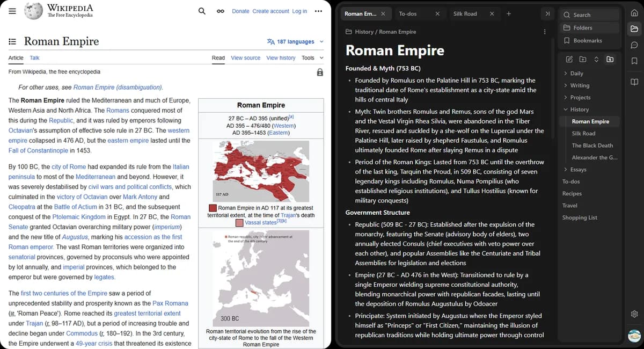Image resolution: width=644 pixels, height=349 pixels.
Task: Open note options vertical ellipsis
Action: (545, 32)
